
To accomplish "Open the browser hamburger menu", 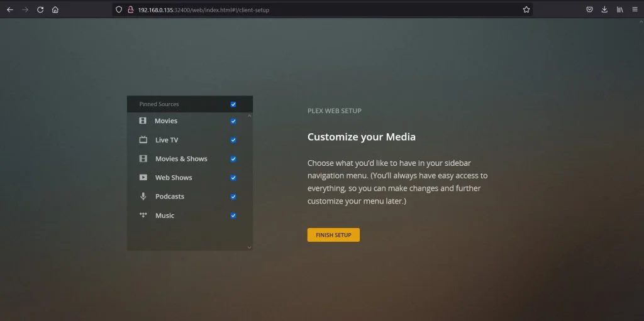I will point(635,9).
